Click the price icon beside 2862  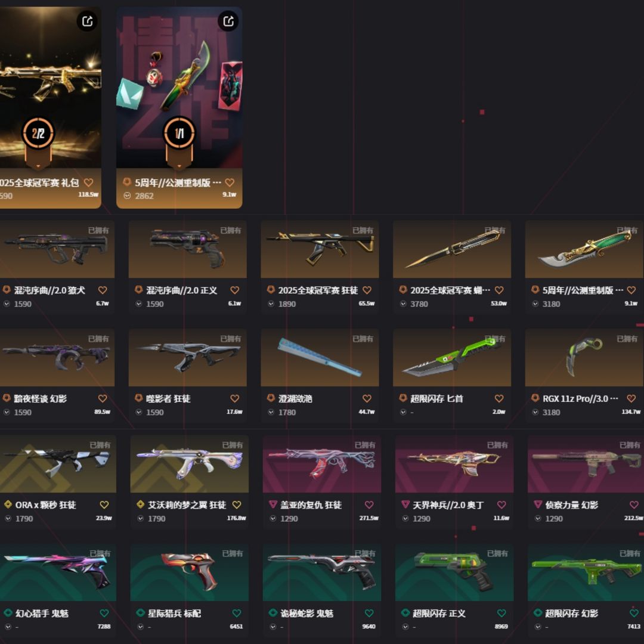128,196
